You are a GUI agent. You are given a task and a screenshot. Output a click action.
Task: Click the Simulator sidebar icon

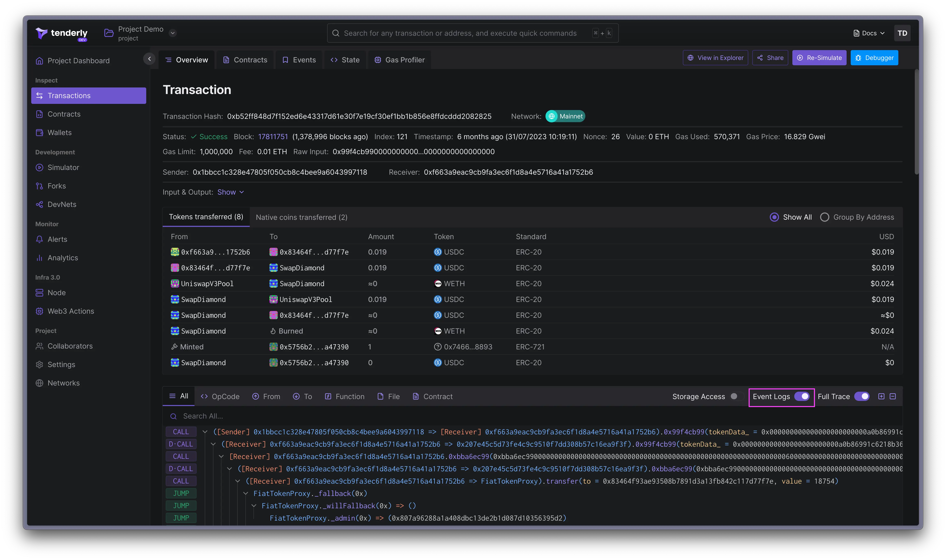pyautogui.click(x=39, y=168)
